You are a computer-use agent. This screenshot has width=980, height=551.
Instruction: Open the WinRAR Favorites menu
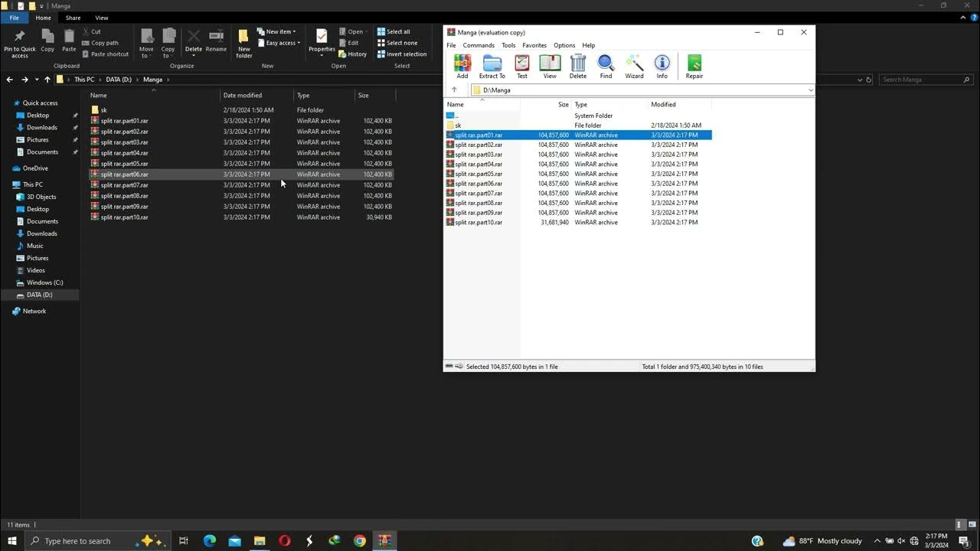[x=534, y=45]
